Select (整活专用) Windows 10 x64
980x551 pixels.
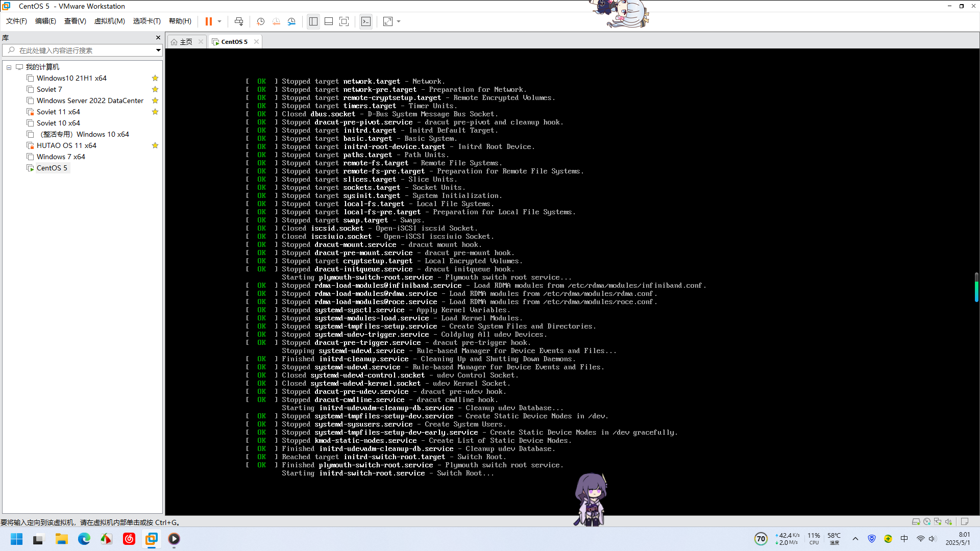click(84, 134)
